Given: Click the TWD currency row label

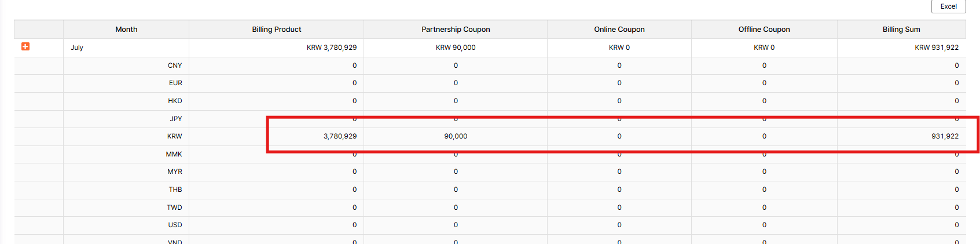Looking at the screenshot, I should (x=174, y=207).
